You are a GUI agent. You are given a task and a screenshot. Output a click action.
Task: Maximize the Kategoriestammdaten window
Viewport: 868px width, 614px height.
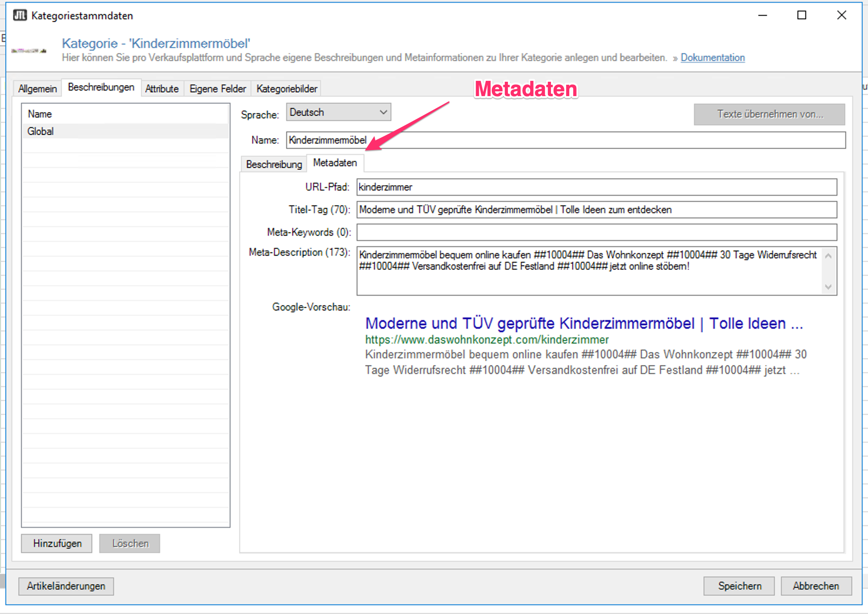click(801, 15)
